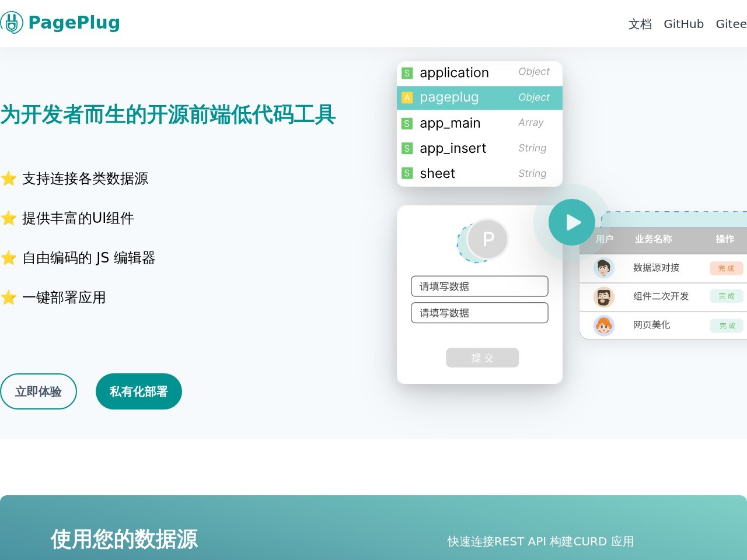Screen dimensions: 747x560
Task: Select the application row in list
Action: [x=480, y=73]
